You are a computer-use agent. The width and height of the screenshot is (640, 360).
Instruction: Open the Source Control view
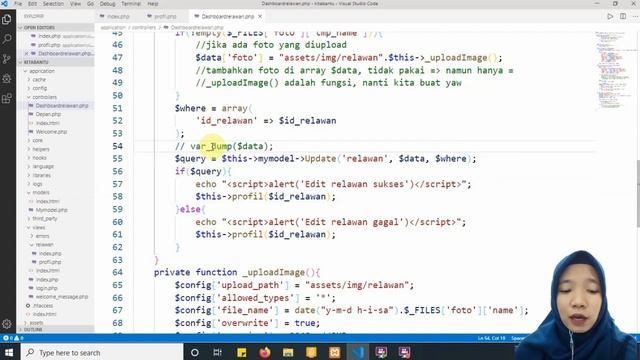coord(7,59)
